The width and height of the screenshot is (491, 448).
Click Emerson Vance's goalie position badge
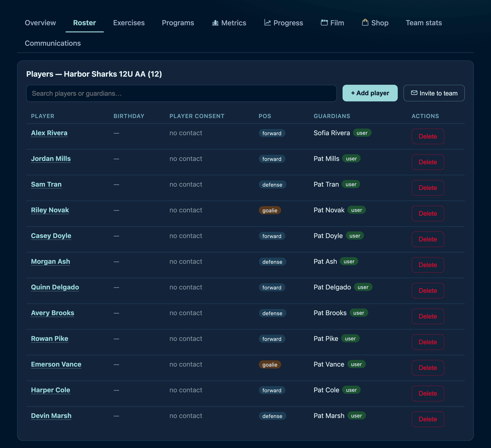coord(270,365)
